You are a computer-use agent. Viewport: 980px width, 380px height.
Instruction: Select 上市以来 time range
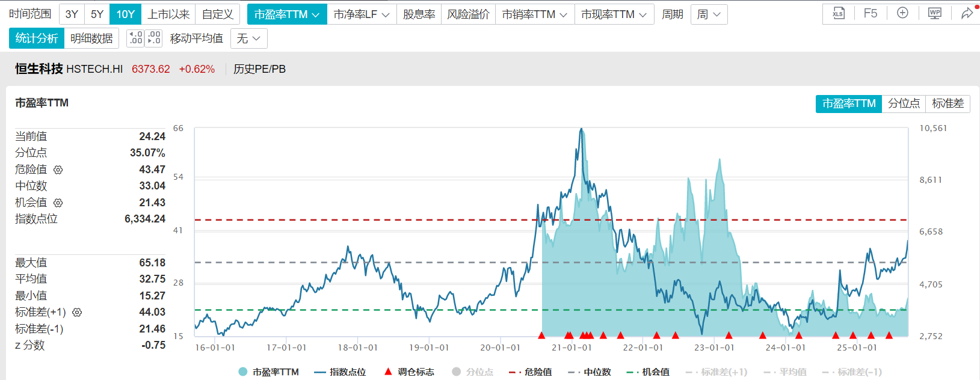[168, 14]
